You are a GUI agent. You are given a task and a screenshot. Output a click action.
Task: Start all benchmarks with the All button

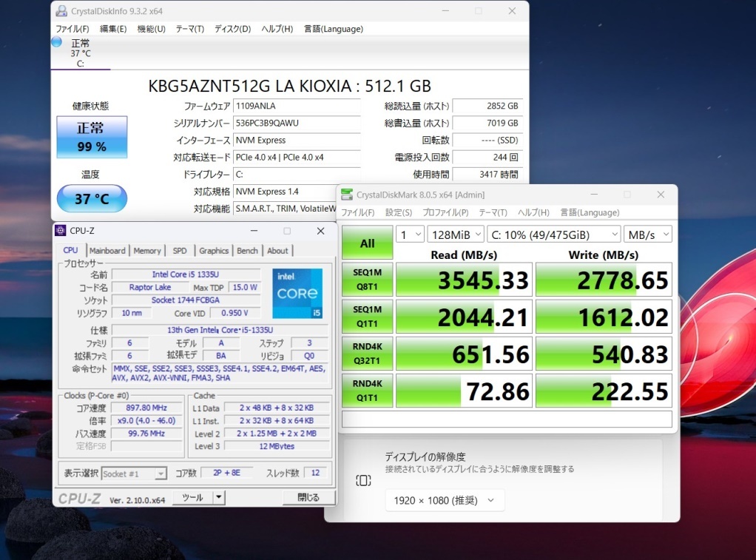[x=368, y=243]
